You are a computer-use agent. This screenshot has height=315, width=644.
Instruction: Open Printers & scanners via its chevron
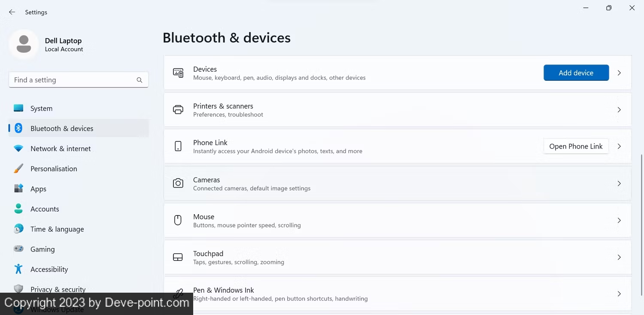coord(619,110)
